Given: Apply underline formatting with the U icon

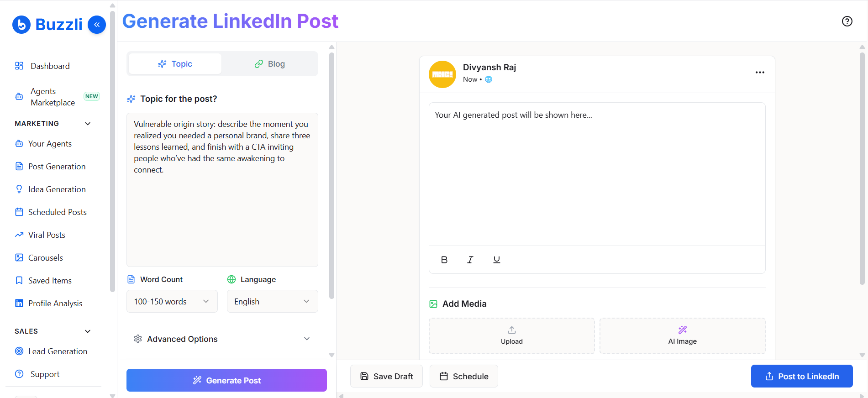Looking at the screenshot, I should pos(497,260).
